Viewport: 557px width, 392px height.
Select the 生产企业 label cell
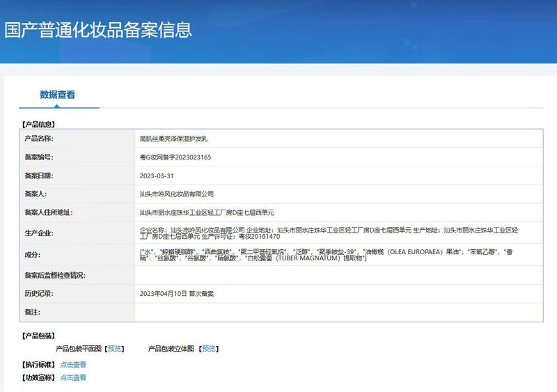pos(77,233)
